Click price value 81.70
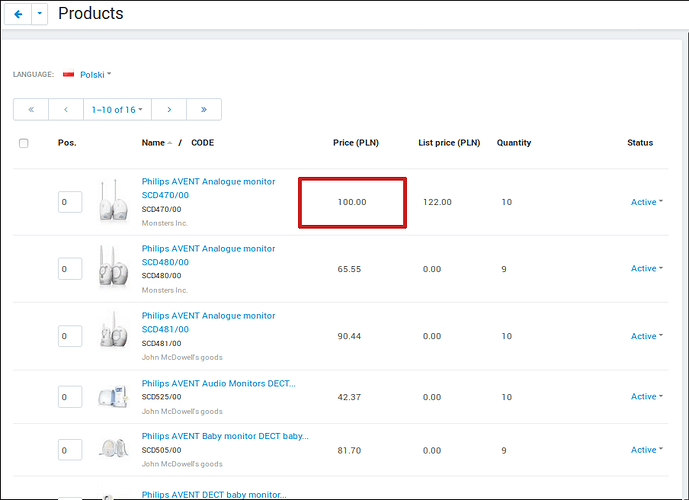This screenshot has width=689, height=500. point(349,450)
